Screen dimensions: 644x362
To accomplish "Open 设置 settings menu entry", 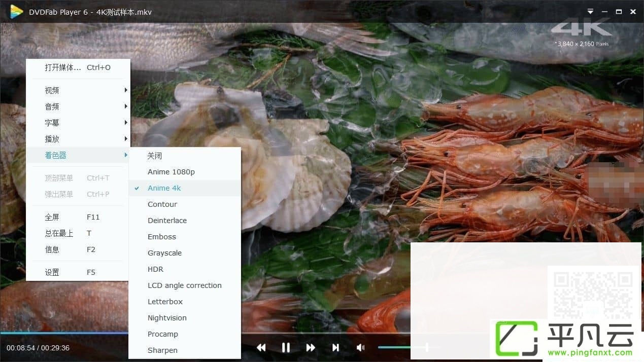I will 78,272.
